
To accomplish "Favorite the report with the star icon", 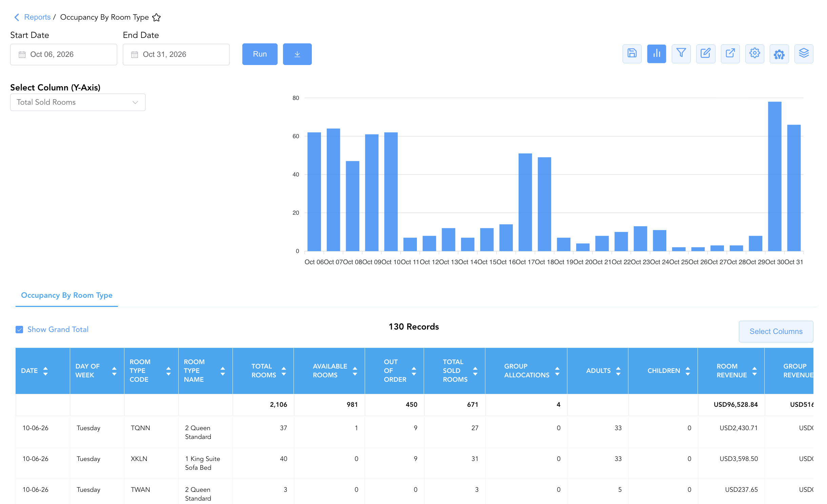I will pos(156,17).
